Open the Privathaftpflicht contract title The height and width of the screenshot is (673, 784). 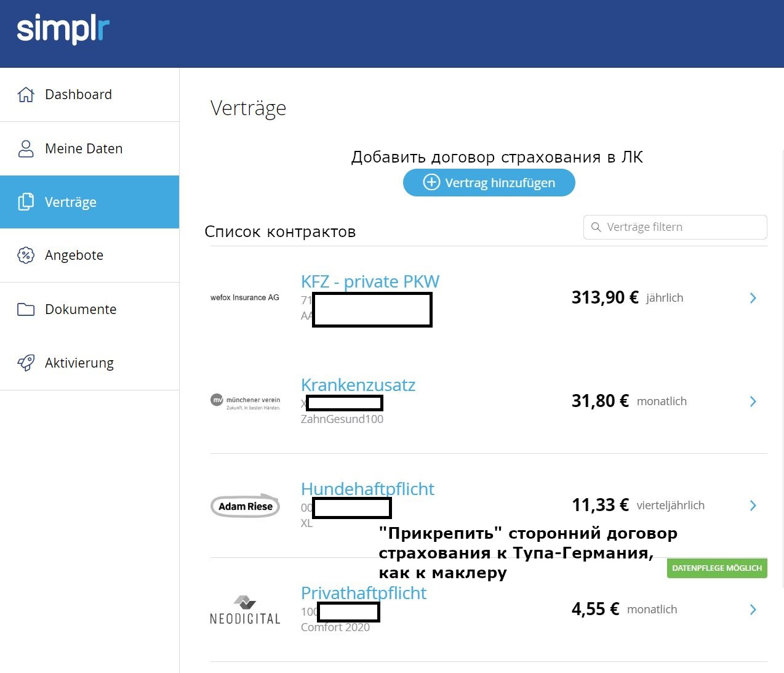pos(363,594)
